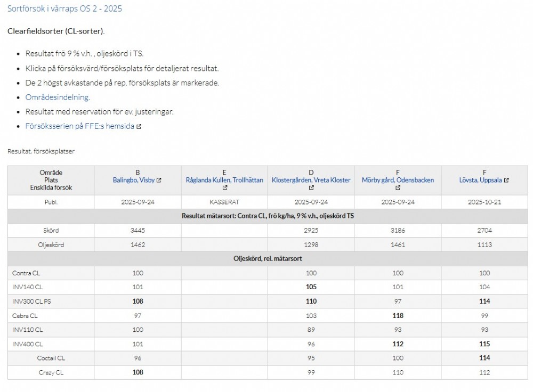
Task: Select the INV300 CL PS row label
Action: (32, 301)
